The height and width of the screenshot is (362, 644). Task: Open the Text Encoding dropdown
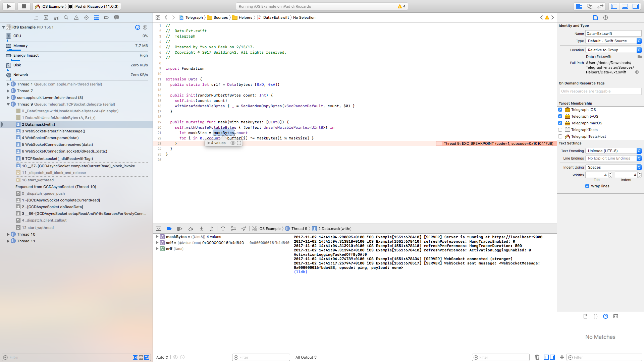tap(614, 151)
